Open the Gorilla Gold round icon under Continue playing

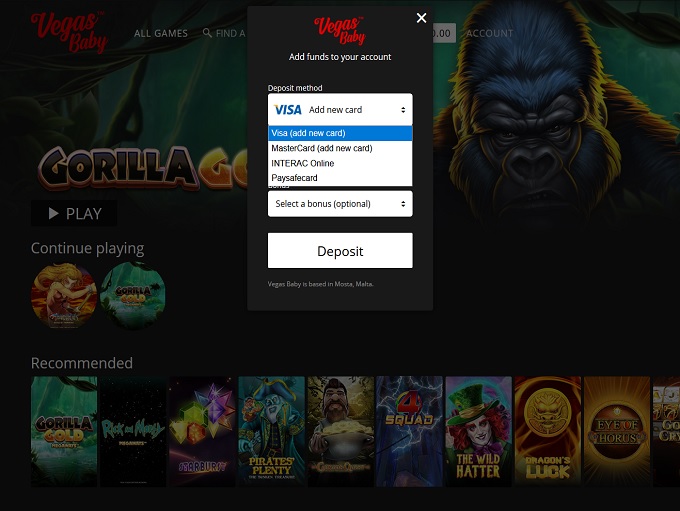coord(133,295)
